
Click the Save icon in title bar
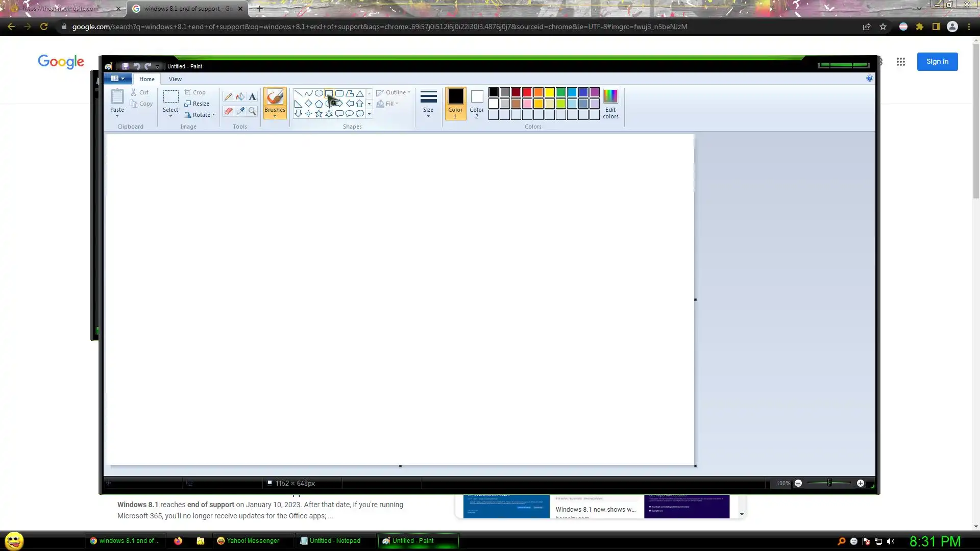tap(125, 66)
